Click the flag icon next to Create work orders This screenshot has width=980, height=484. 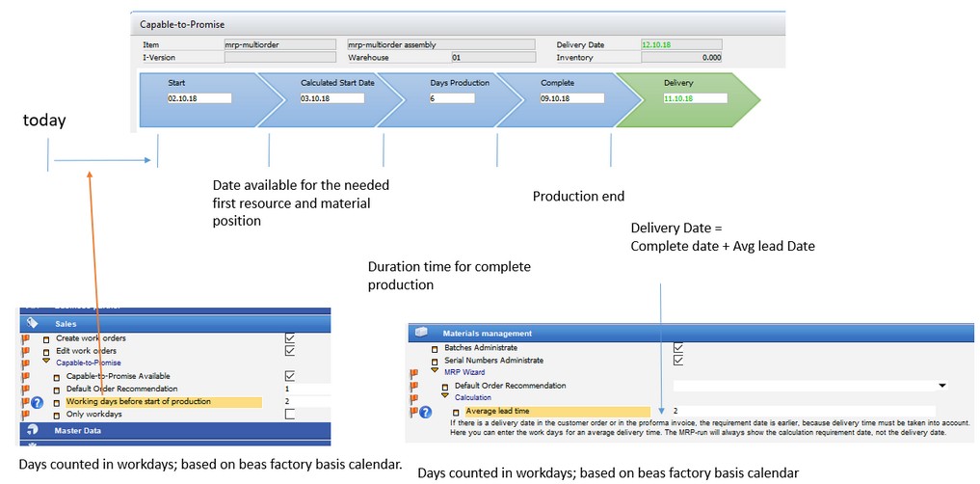point(26,338)
